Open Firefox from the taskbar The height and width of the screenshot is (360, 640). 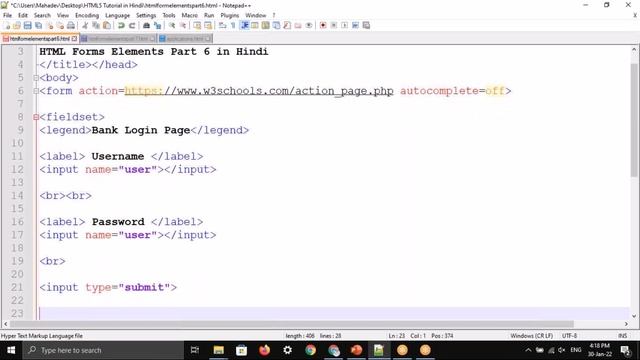[x=264, y=350]
